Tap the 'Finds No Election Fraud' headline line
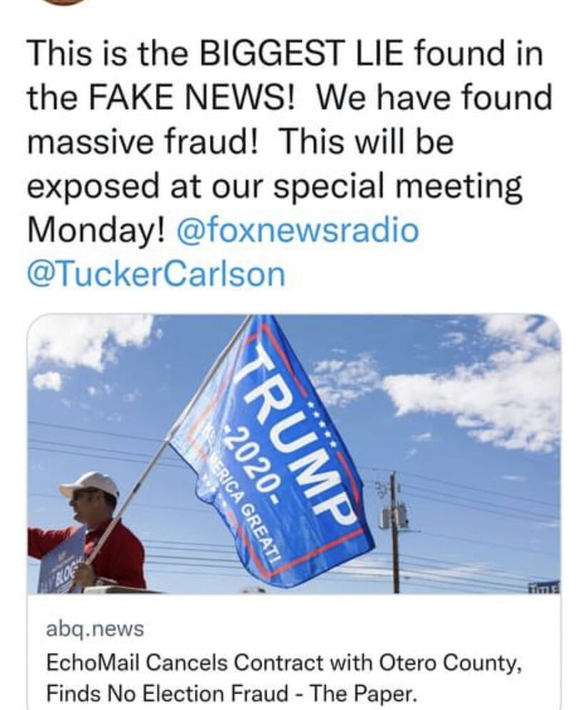This screenshot has height=710, width=588. click(x=230, y=693)
